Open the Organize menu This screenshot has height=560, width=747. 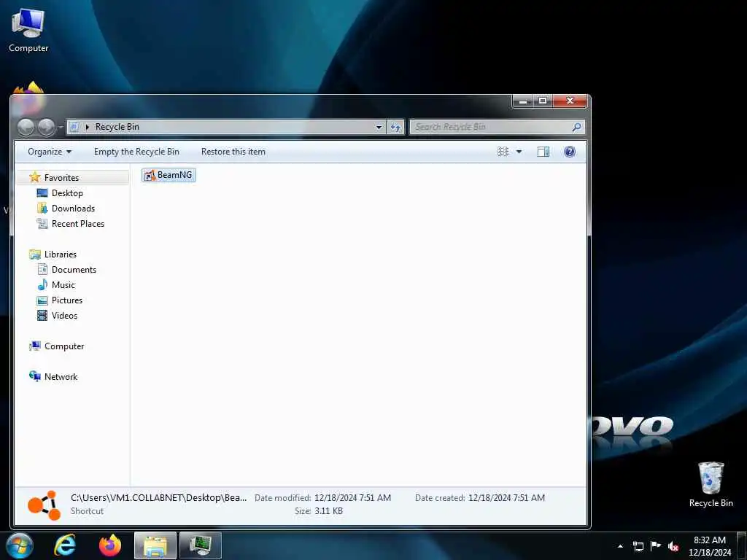point(49,152)
